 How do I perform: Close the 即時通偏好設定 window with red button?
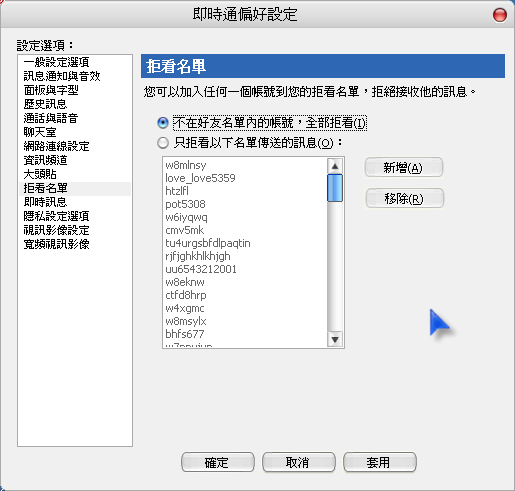[x=500, y=15]
